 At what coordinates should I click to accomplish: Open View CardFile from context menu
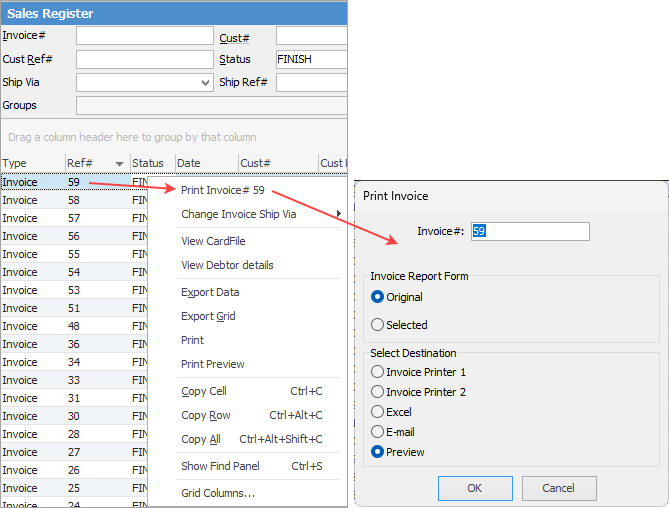[x=213, y=241]
